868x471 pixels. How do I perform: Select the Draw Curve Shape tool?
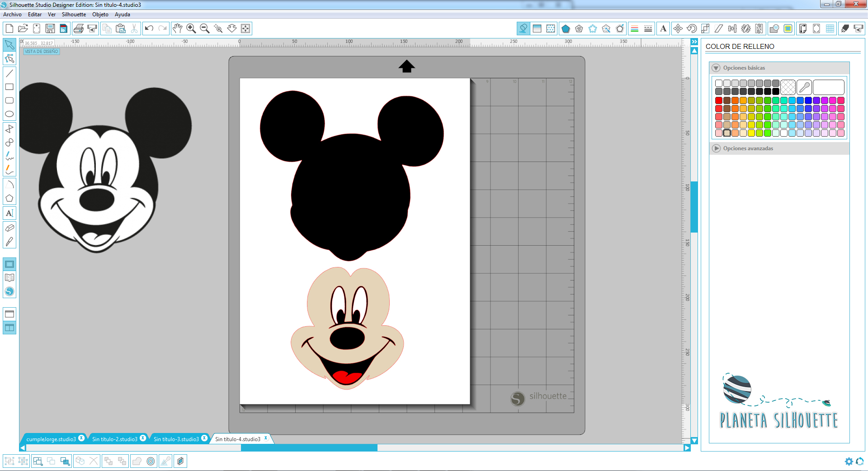coord(9,143)
